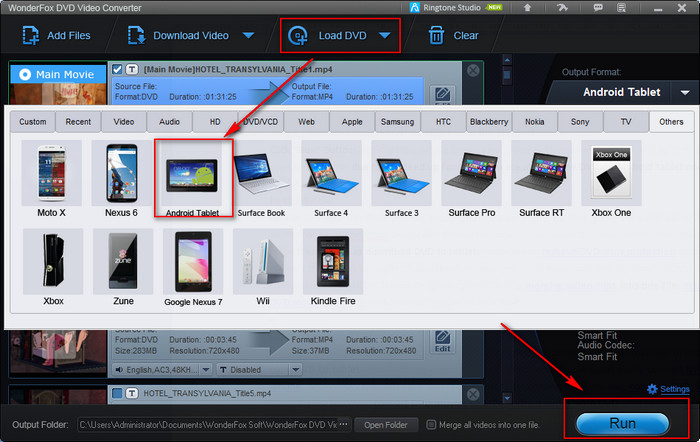Select the Google Nexus 7 profile

(x=193, y=267)
